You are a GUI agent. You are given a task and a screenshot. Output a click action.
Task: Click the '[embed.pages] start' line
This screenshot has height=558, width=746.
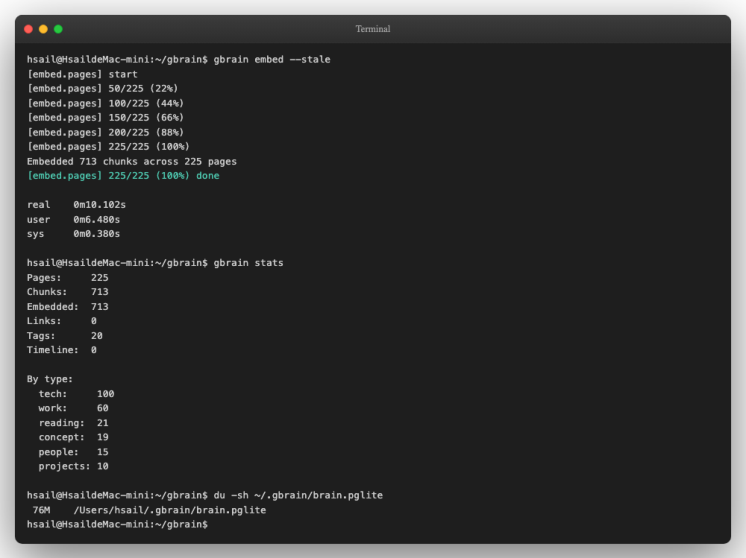82,74
